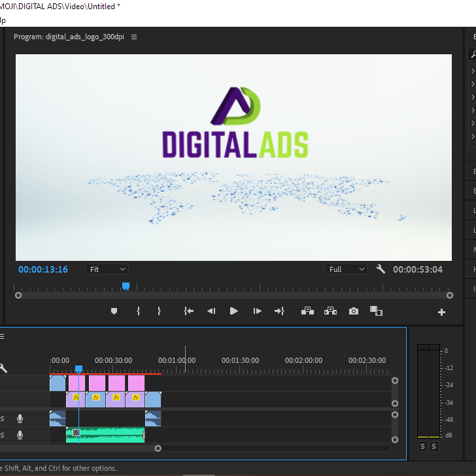Enable voice-over record on the upper audio track

[x=20, y=418]
